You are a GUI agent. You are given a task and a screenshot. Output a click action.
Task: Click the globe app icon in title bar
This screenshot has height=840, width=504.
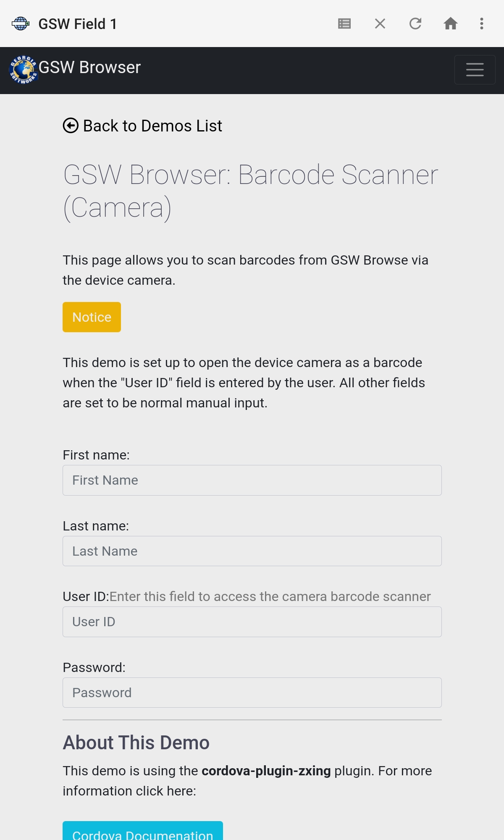(20, 24)
